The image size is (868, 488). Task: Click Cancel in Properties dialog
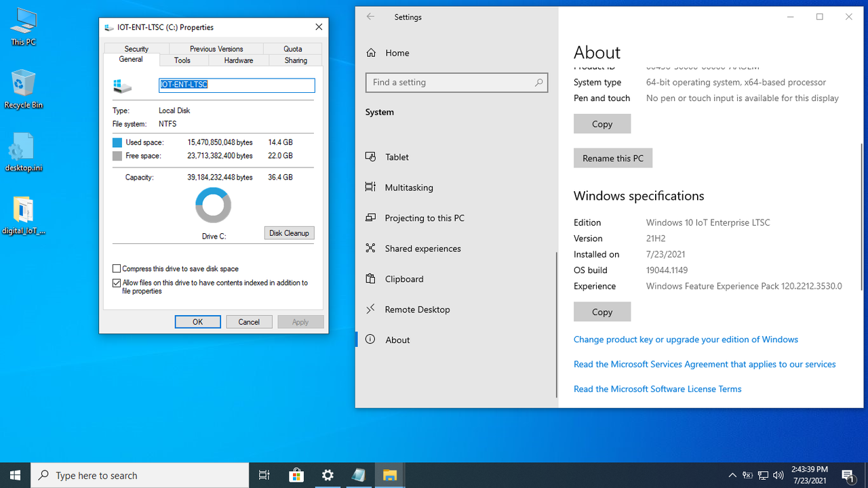tap(249, 322)
